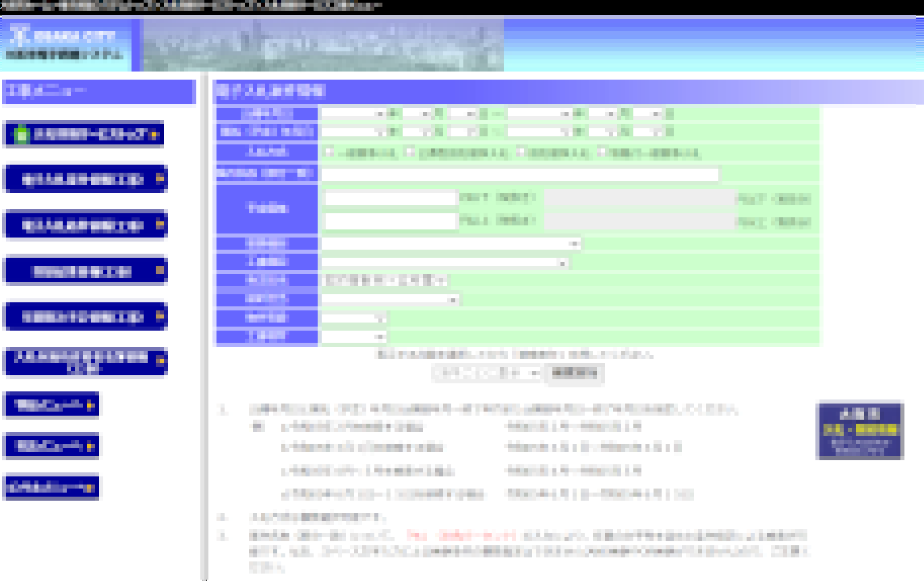Open the start-year dropdown in the first date row

click(x=353, y=113)
